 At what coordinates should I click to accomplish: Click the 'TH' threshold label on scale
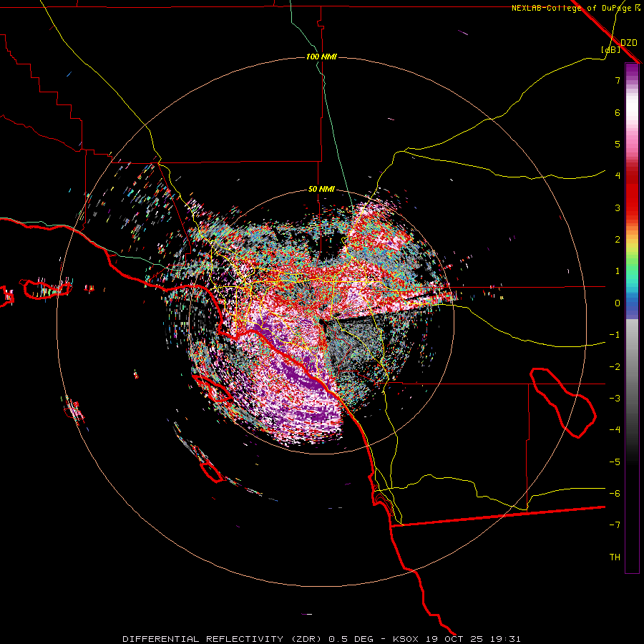615,557
